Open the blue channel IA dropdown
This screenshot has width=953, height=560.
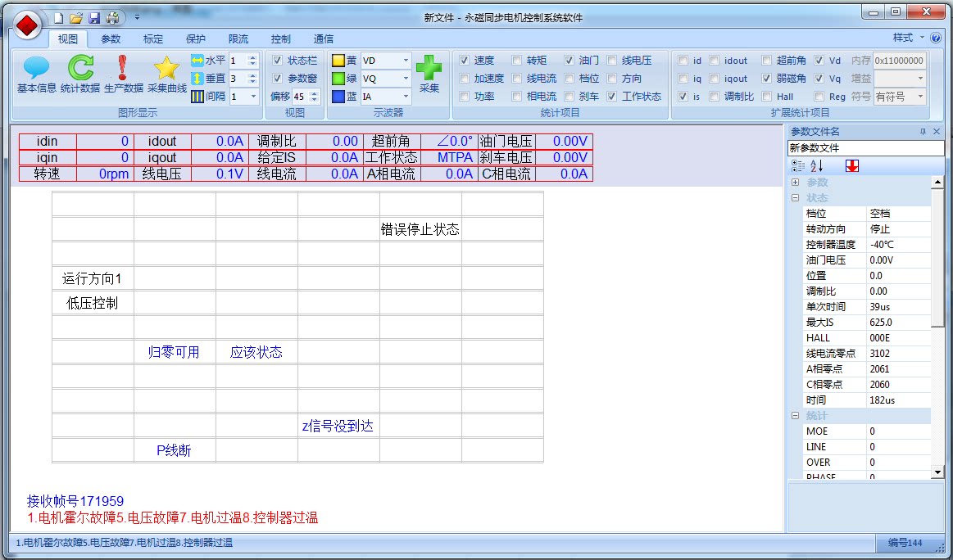(x=406, y=96)
